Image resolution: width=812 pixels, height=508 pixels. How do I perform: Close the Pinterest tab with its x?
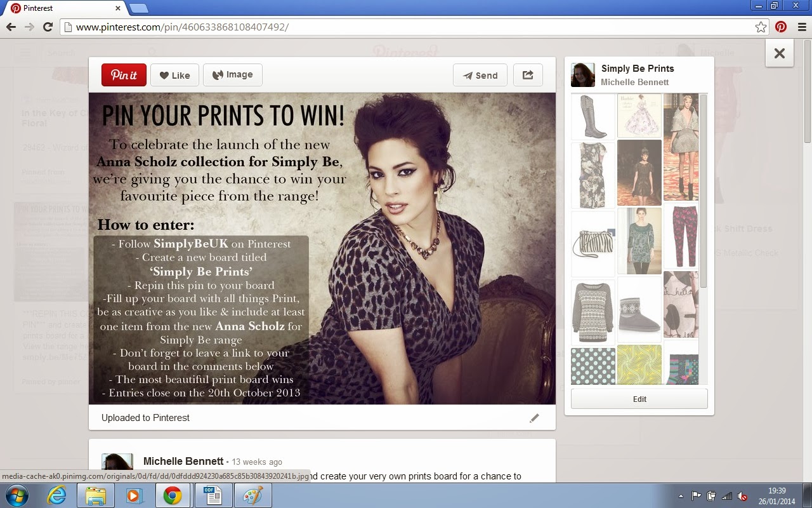point(117,8)
